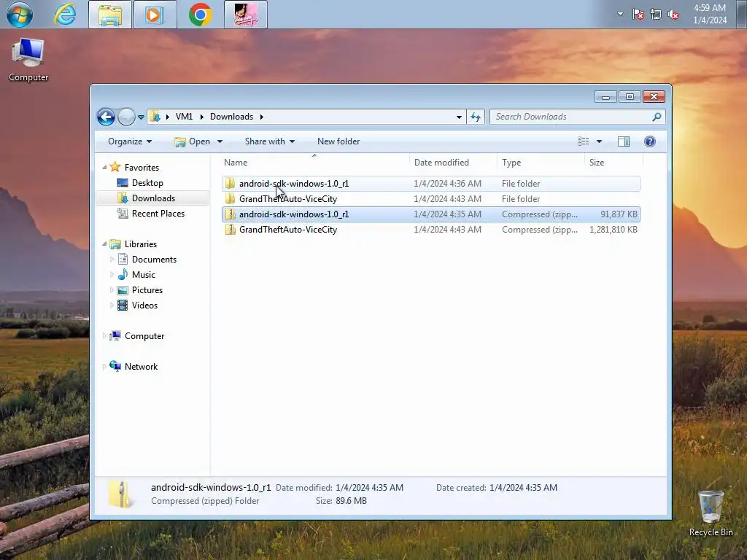Click zipped folder thumbnail in details pane
This screenshot has width=747, height=560.
coord(120,494)
